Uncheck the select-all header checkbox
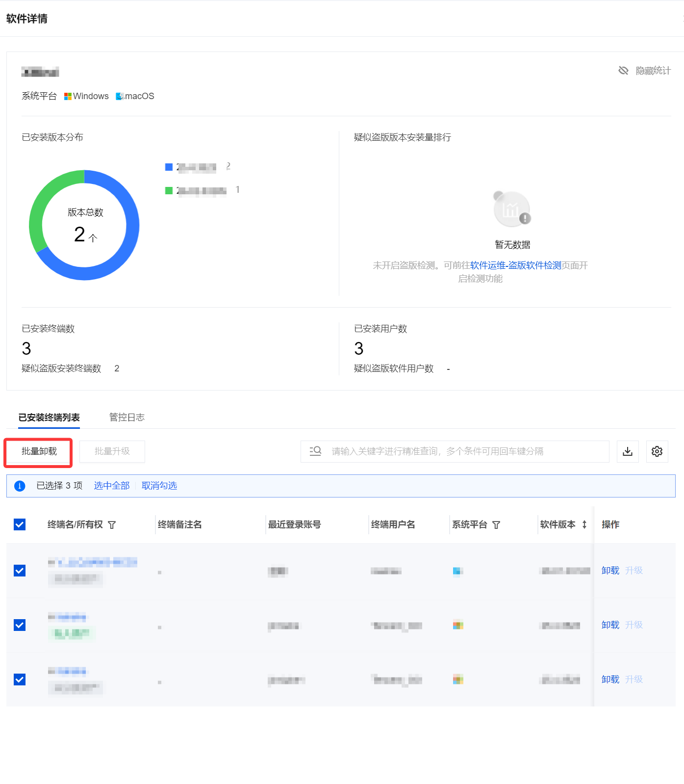The height and width of the screenshot is (784, 684). pos(20,524)
